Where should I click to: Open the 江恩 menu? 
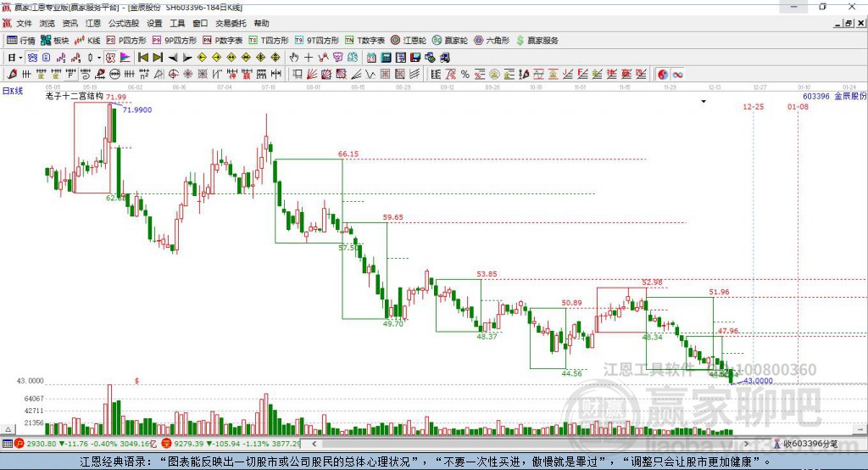(93, 23)
